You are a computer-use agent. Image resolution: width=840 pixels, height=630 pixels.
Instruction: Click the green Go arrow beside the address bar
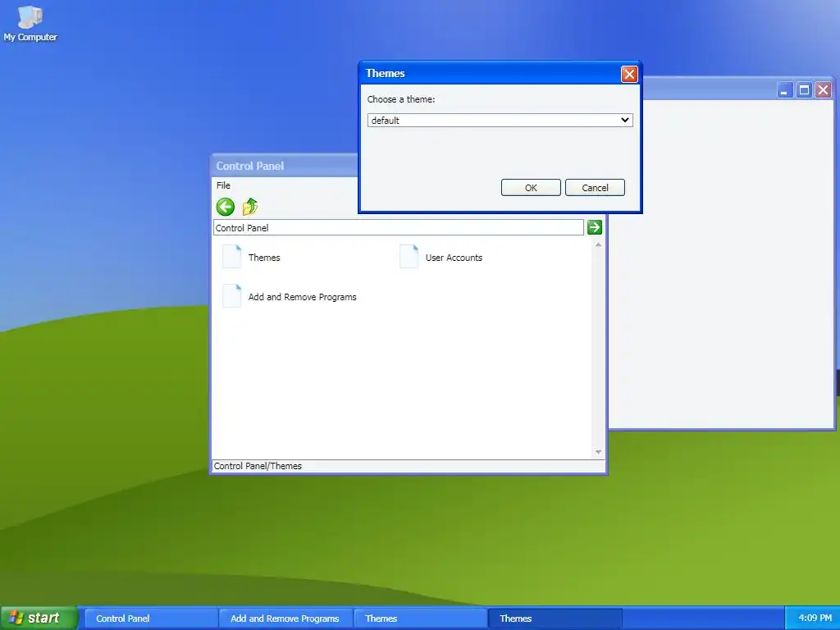(x=595, y=227)
